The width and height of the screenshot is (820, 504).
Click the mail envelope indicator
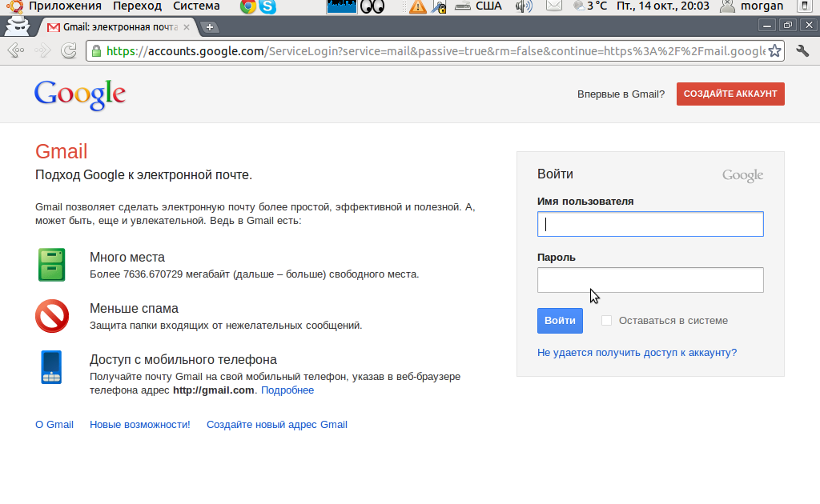(x=554, y=6)
